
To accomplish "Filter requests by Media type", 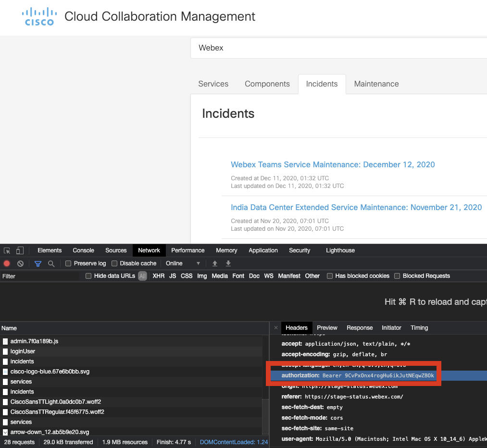I will click(x=220, y=276).
